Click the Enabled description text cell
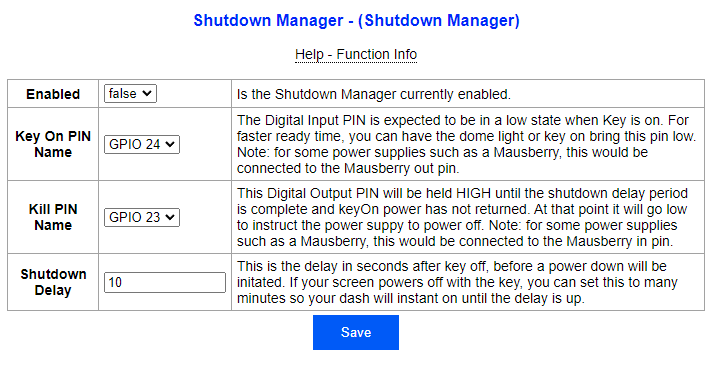 coord(374,94)
